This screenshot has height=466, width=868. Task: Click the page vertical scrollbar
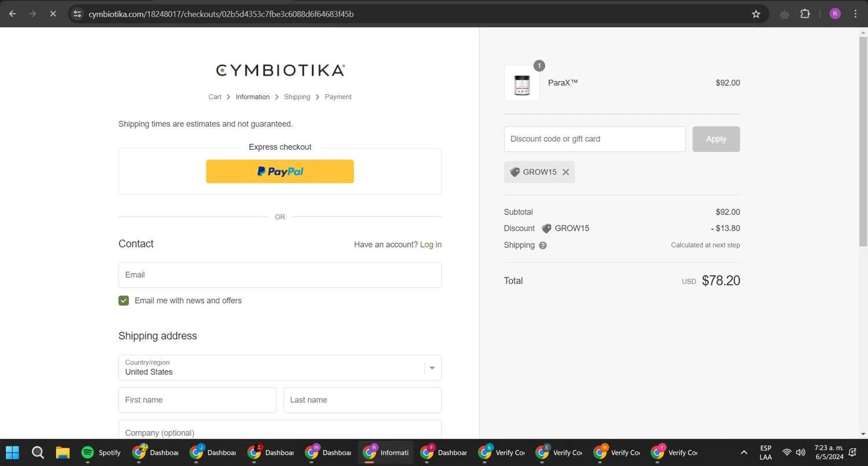pyautogui.click(x=863, y=142)
